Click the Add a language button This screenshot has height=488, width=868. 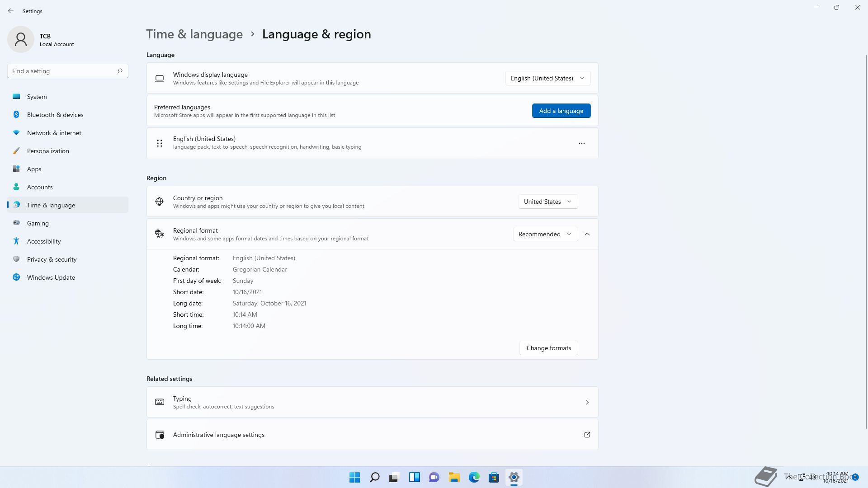click(x=561, y=111)
